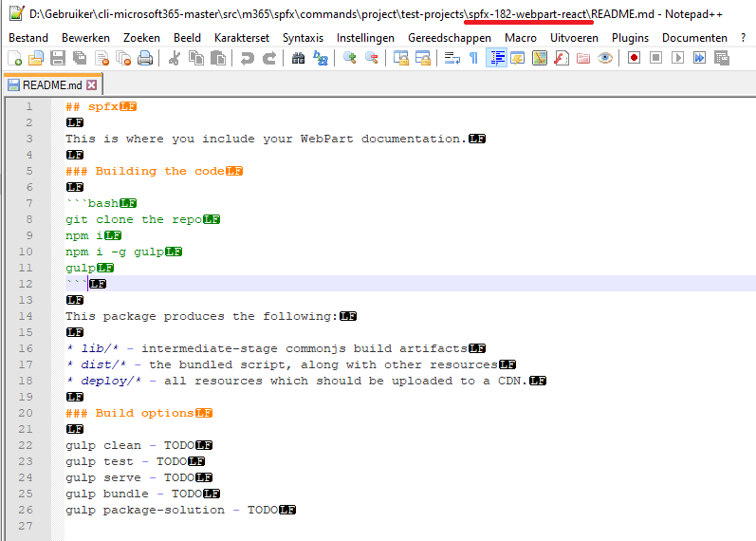The image size is (756, 541).
Task: Open the Bewerken menu
Action: [x=85, y=38]
